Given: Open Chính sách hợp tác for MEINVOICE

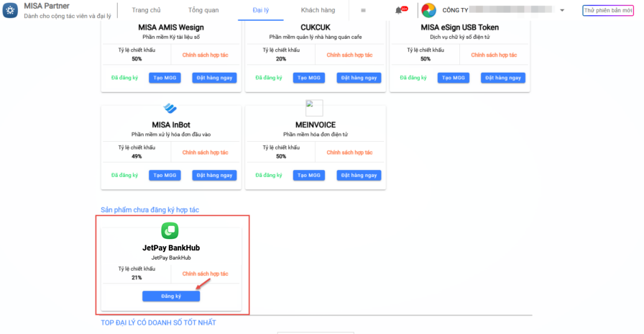Looking at the screenshot, I should pyautogui.click(x=349, y=153).
